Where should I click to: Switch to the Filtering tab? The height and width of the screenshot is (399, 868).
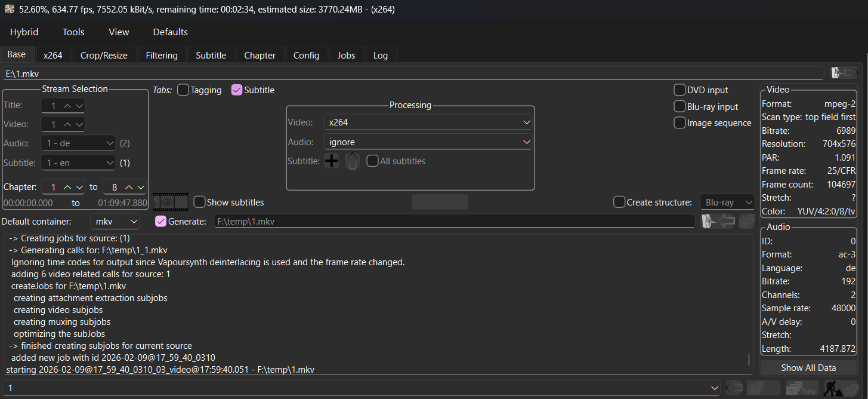(x=162, y=55)
